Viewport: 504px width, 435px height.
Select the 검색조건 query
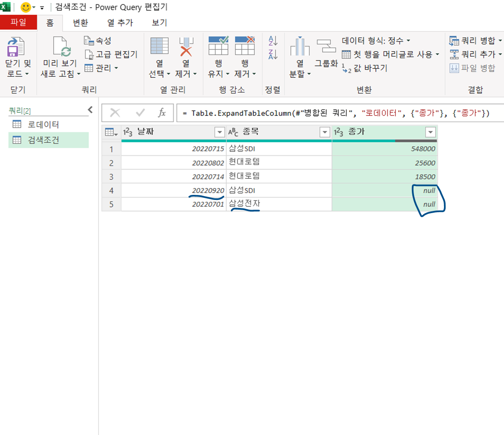point(49,140)
